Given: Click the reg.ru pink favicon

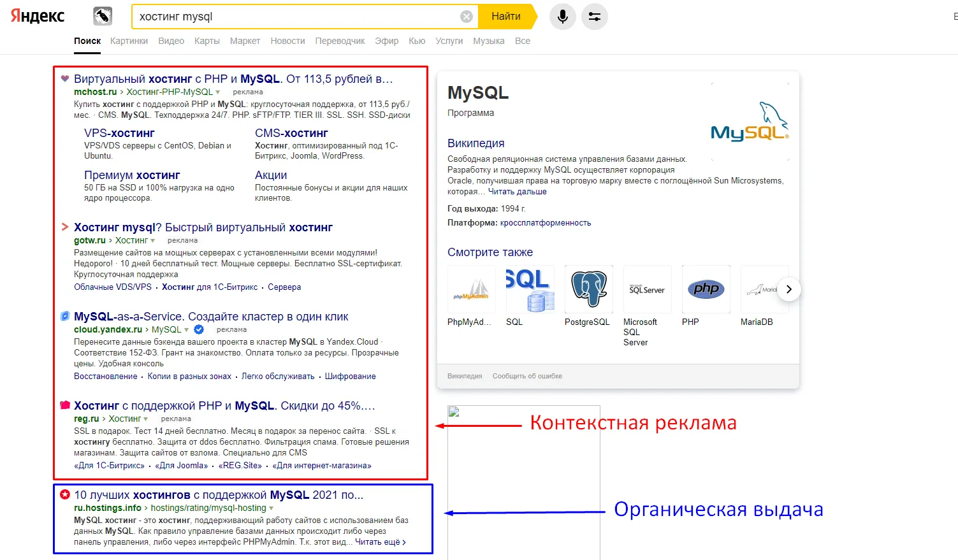Looking at the screenshot, I should pos(64,405).
